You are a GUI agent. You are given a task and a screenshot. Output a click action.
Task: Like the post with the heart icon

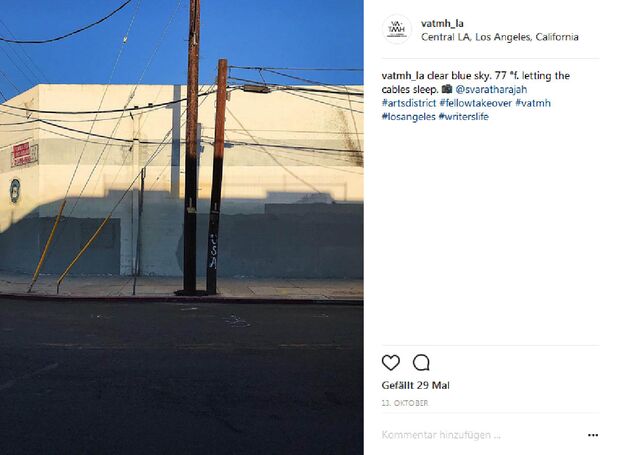coord(391,362)
